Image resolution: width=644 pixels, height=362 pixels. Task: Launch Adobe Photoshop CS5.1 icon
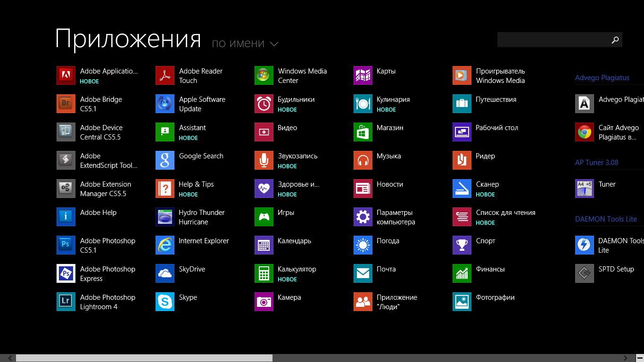(x=66, y=245)
